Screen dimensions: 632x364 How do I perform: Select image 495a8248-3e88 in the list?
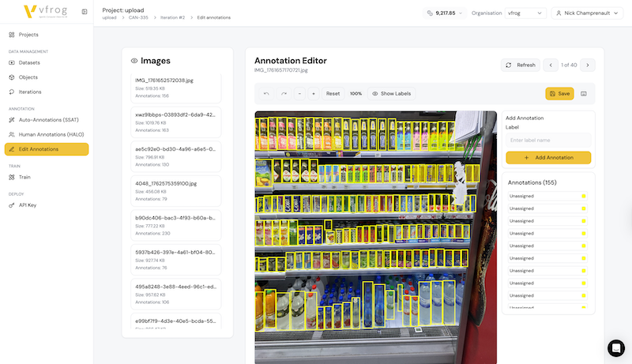[x=176, y=294]
